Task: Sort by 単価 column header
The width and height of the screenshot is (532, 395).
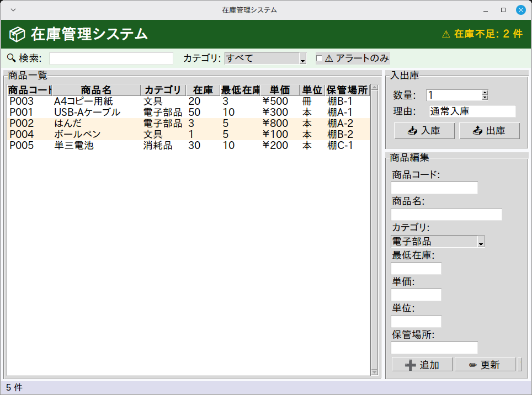Action: 280,90
